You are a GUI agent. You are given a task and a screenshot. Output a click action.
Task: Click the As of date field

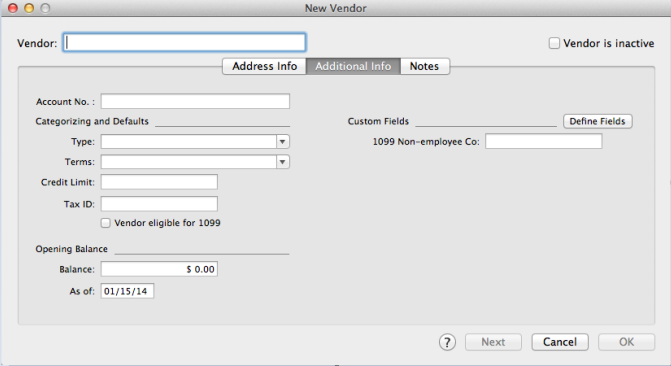click(127, 291)
